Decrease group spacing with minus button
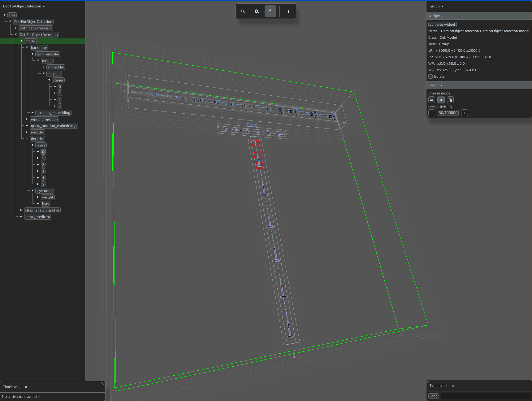The width and height of the screenshot is (532, 401). click(x=432, y=113)
